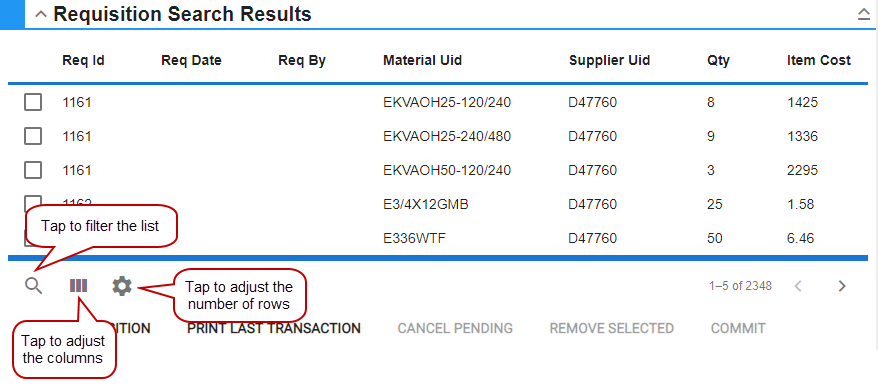Sort by Material Uid column header

(x=423, y=60)
